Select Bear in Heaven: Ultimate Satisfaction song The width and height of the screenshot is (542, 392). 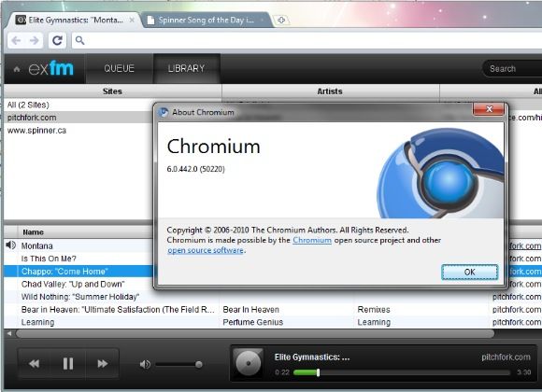[118, 310]
